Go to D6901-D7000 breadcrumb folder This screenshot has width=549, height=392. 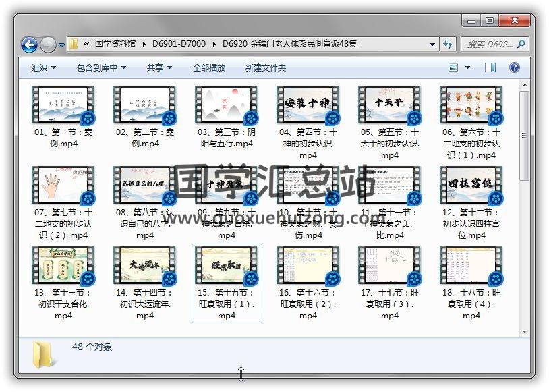(x=181, y=45)
